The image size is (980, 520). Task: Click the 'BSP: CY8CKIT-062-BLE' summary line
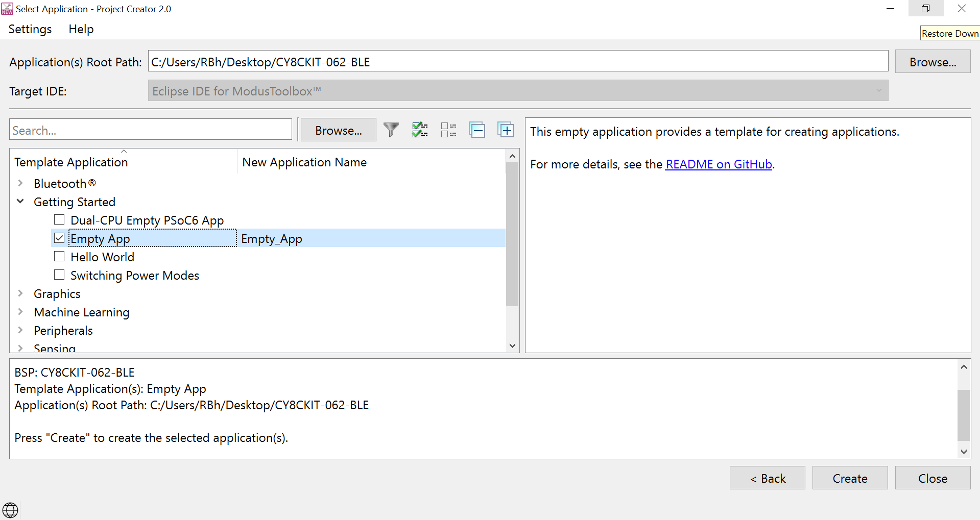75,373
